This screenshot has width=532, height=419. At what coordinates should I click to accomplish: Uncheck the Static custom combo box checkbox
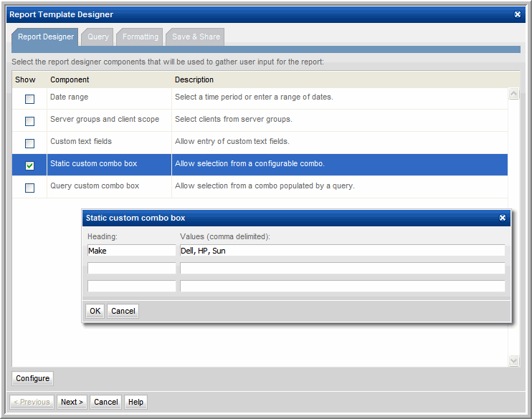29,165
